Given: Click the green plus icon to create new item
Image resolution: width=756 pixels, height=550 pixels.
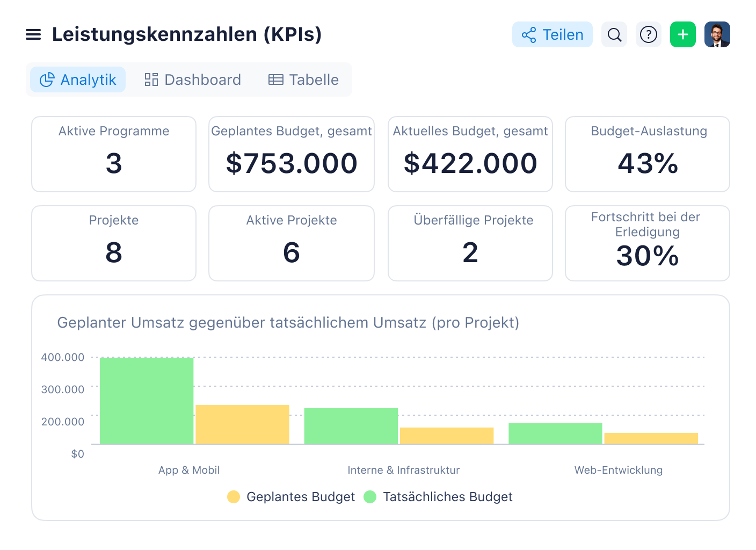Looking at the screenshot, I should click(682, 34).
